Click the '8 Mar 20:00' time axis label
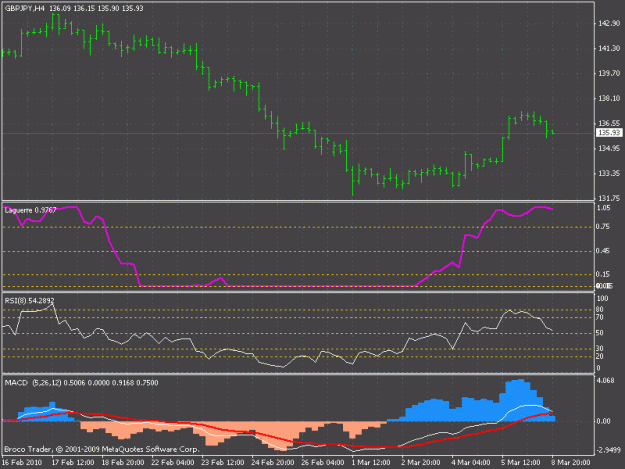The height and width of the screenshot is (469, 625). click(x=571, y=463)
